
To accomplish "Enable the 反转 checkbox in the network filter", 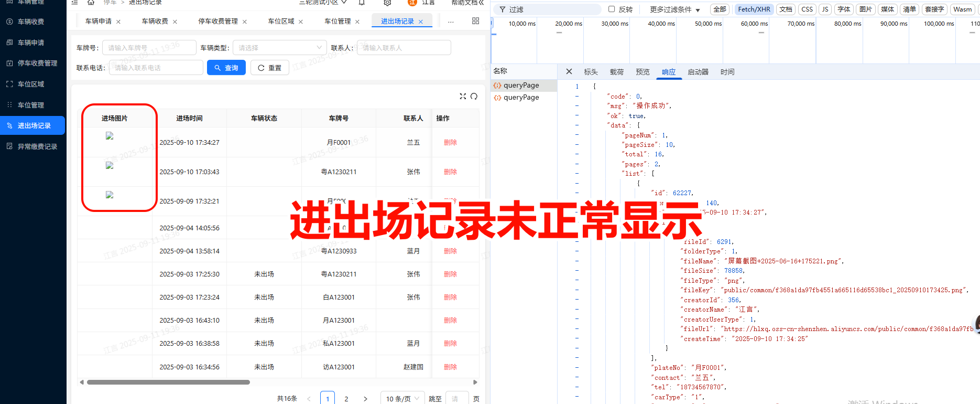I will click(x=612, y=9).
